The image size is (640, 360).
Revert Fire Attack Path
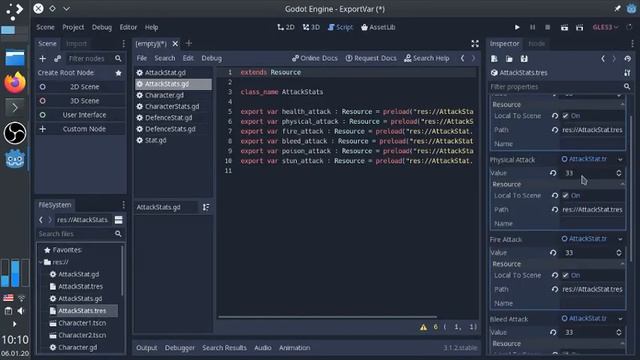click(x=555, y=289)
